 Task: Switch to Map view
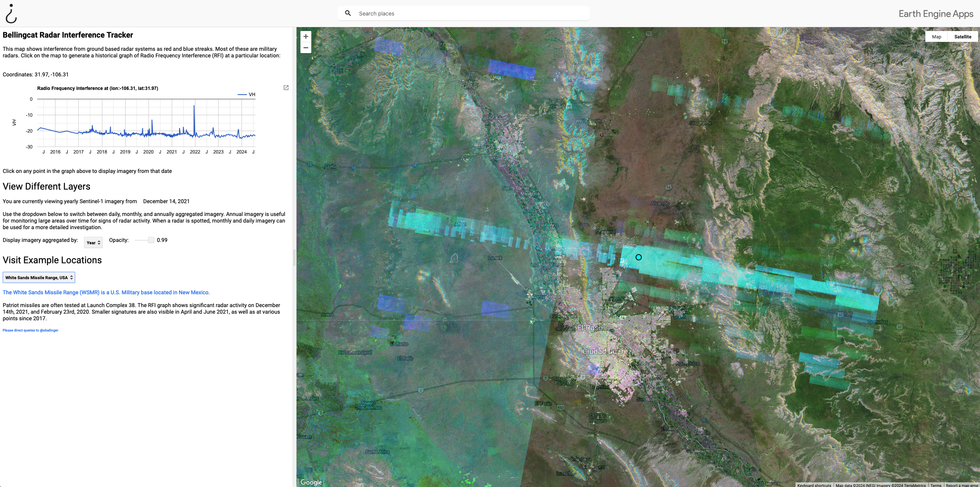tap(937, 36)
